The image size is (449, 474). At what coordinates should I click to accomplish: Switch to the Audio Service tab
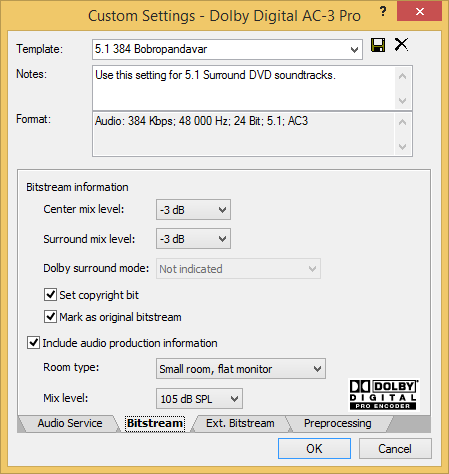(70, 423)
